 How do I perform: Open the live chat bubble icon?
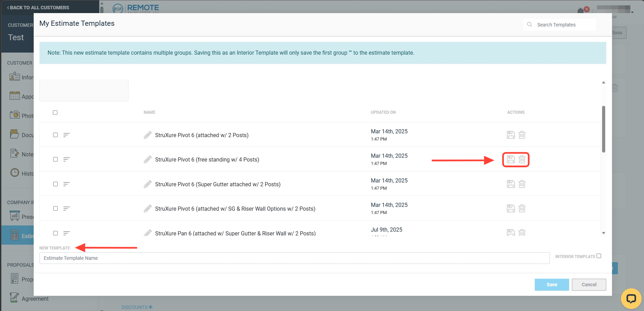pos(631,298)
